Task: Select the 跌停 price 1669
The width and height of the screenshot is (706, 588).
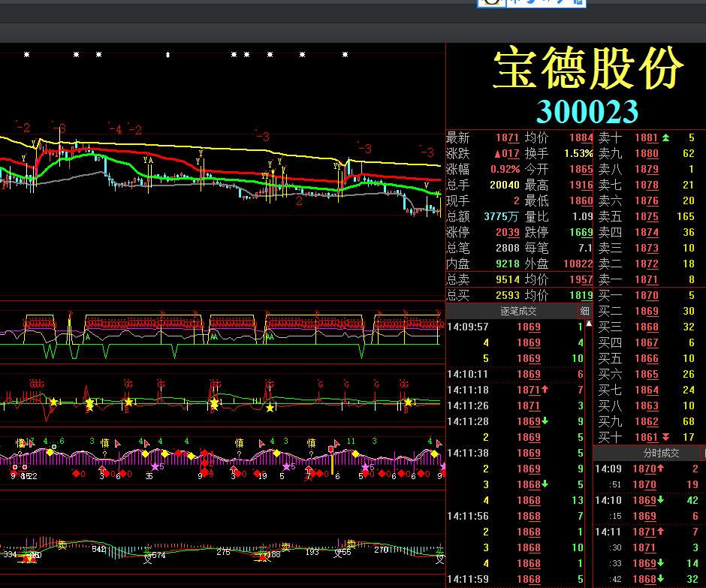Action: tap(581, 232)
